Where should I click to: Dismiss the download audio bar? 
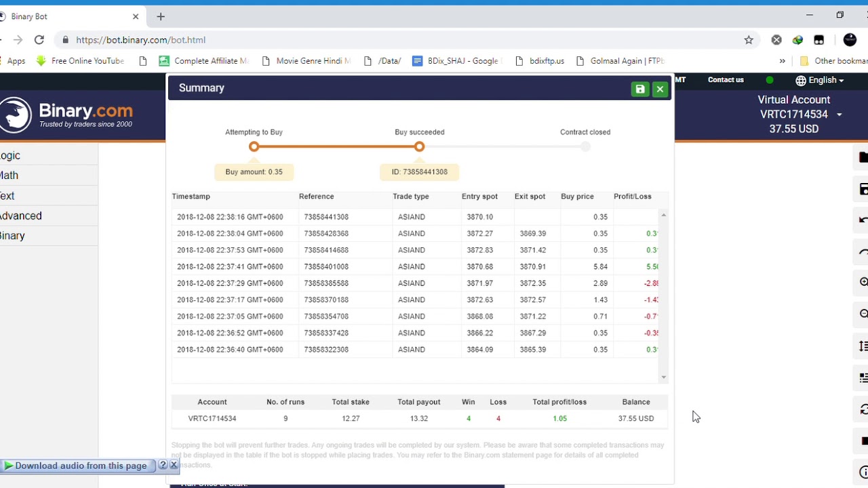point(174,465)
